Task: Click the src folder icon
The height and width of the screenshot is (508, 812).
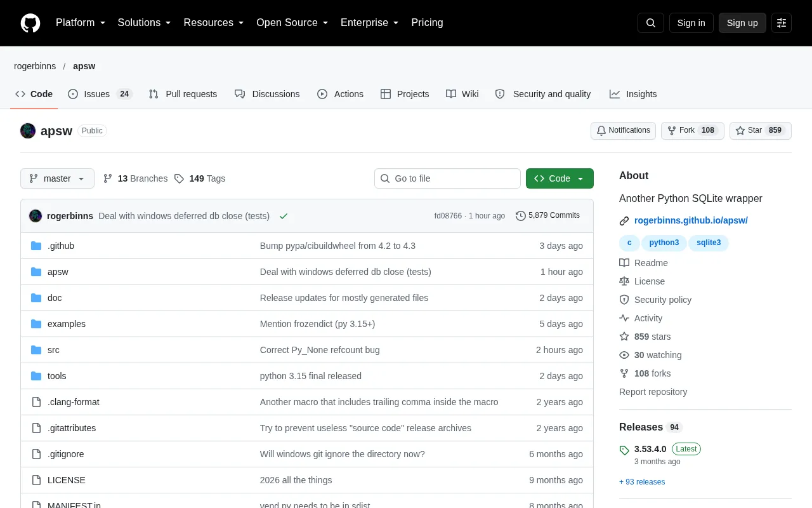Action: point(36,350)
